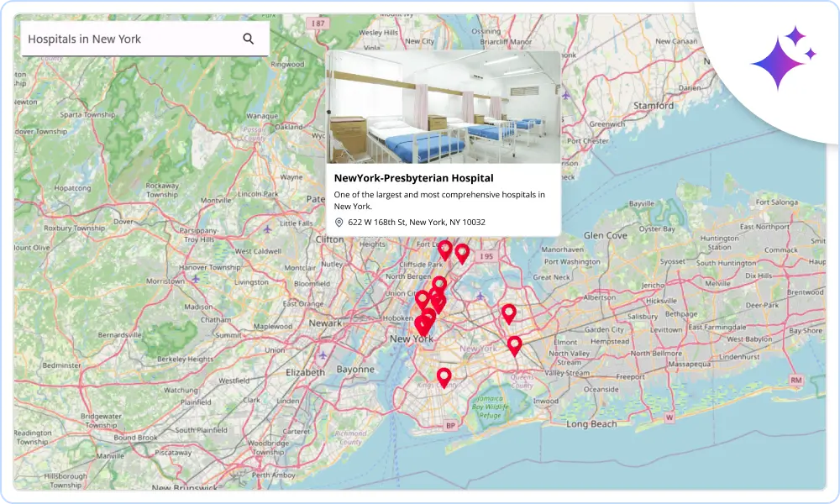Select the green-centered marker near North Bergen
This screenshot has height=504, width=840.
click(x=439, y=286)
